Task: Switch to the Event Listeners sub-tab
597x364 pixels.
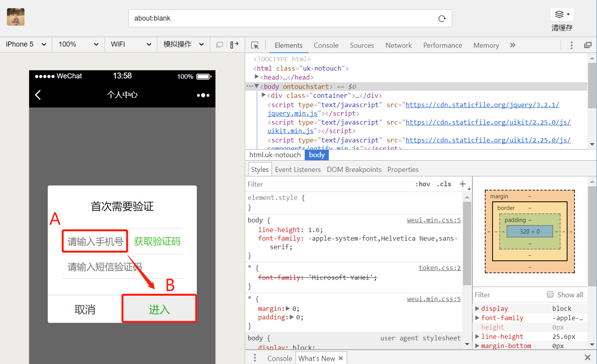Action: (298, 170)
